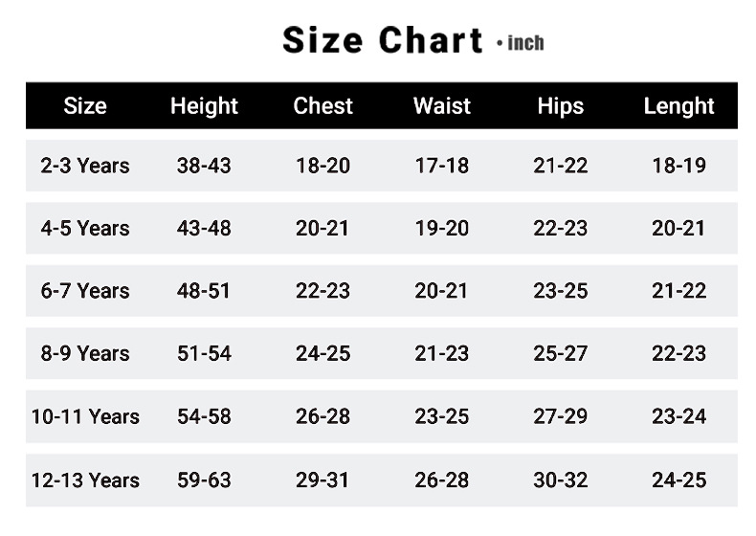Viewport: 756px width, 536px height.
Task: Click the Chest column header
Action: (322, 106)
